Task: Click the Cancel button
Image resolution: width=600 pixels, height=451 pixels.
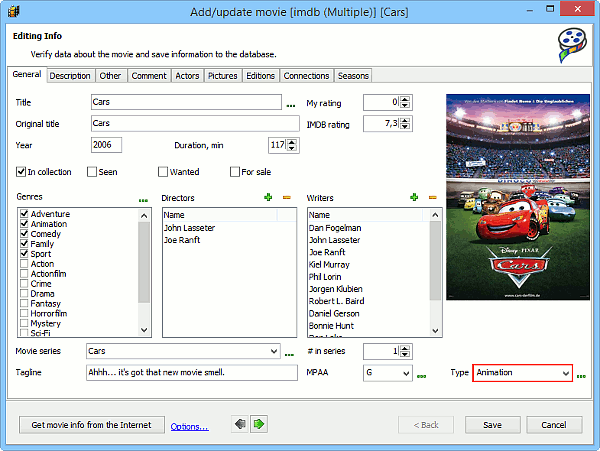Action: pyautogui.click(x=554, y=425)
